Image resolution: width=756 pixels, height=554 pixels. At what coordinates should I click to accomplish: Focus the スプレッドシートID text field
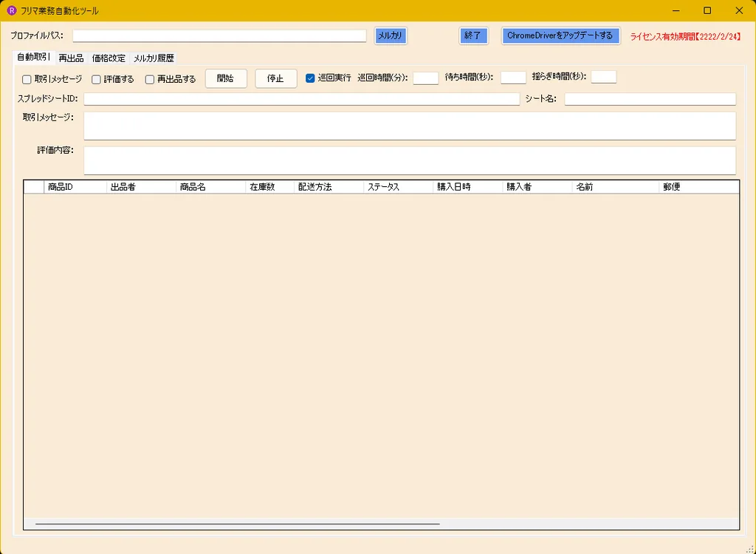[302, 99]
